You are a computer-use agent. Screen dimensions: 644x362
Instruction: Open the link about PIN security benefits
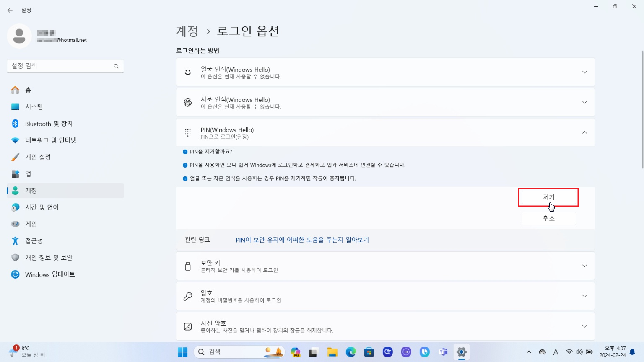(x=302, y=240)
